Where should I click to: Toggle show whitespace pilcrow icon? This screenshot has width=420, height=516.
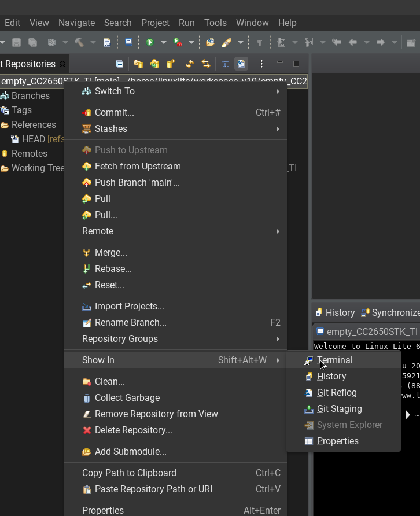click(x=260, y=43)
